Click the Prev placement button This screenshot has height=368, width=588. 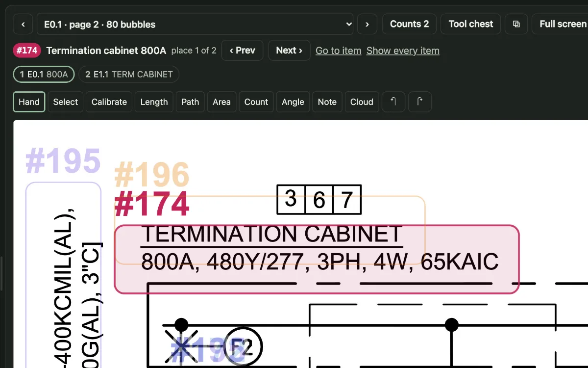coord(242,51)
